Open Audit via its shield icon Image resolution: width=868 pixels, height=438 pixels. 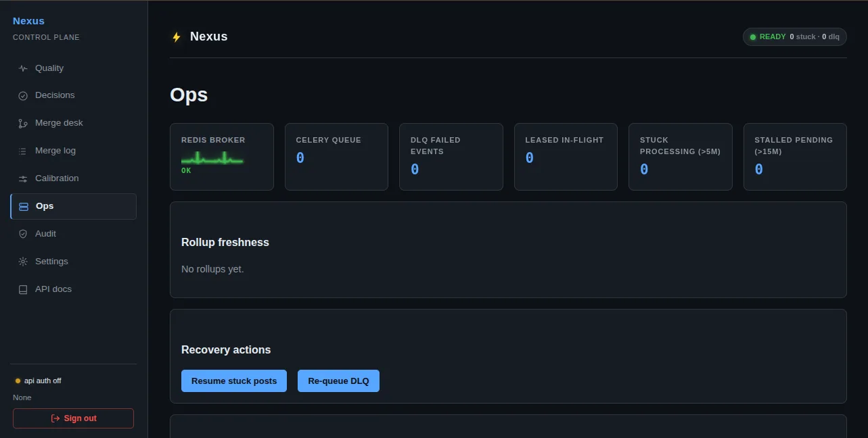[x=23, y=234]
